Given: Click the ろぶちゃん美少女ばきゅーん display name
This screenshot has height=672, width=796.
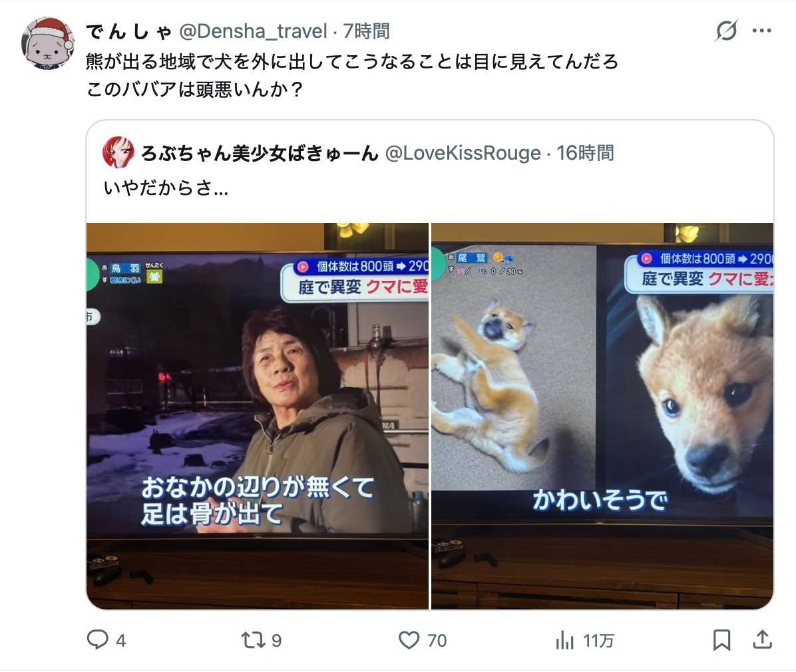Looking at the screenshot, I should [x=260, y=153].
